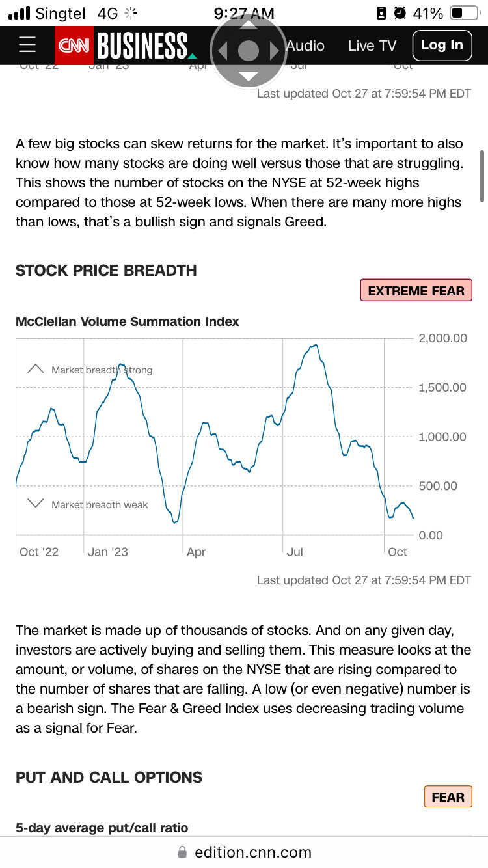This screenshot has height=868, width=488.
Task: Tap the up arrow on the floating control
Action: [x=249, y=25]
